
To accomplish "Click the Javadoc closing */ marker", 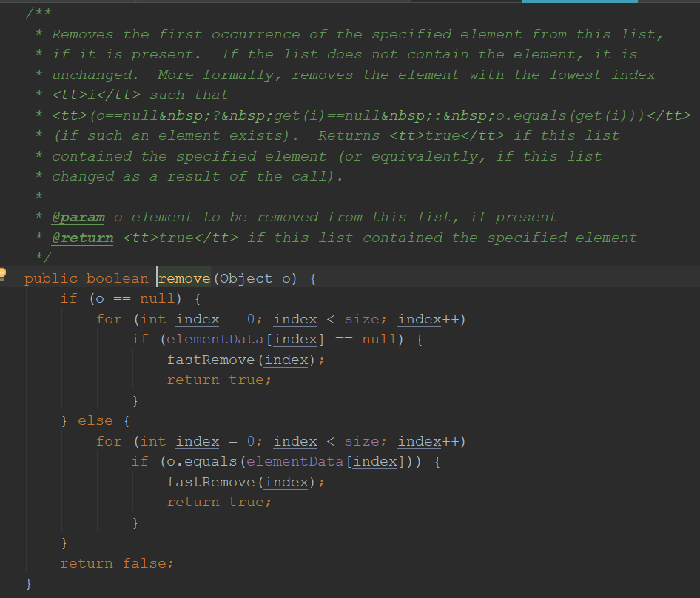I will click(x=44, y=258).
